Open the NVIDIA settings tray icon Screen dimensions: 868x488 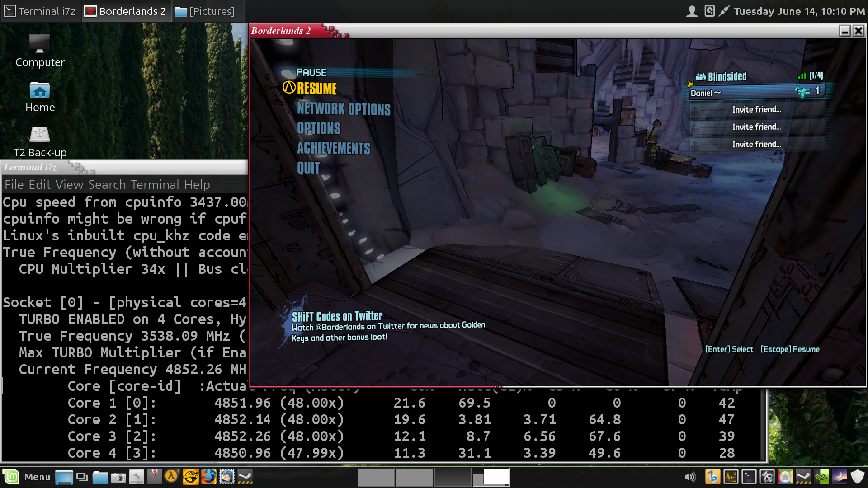821,477
